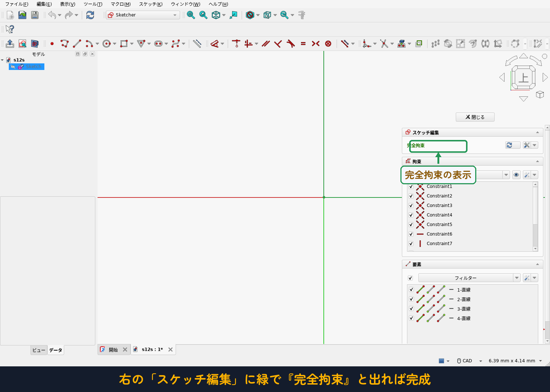The image size is (550, 392).
Task: Click the save document icon
Action: 35,15
